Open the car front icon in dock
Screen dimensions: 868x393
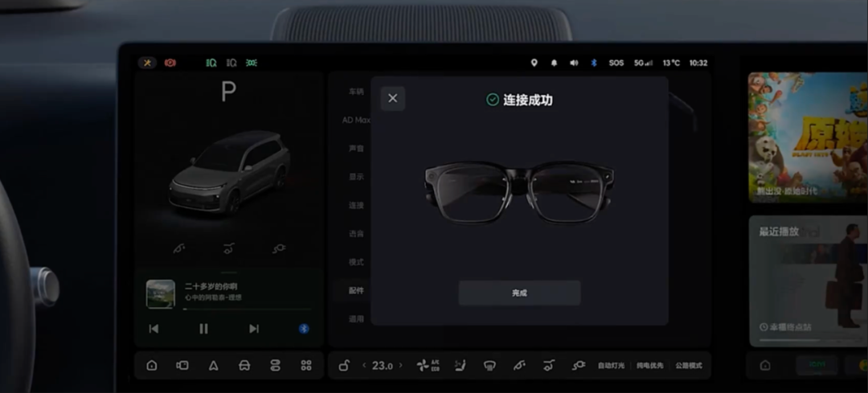pos(244,366)
